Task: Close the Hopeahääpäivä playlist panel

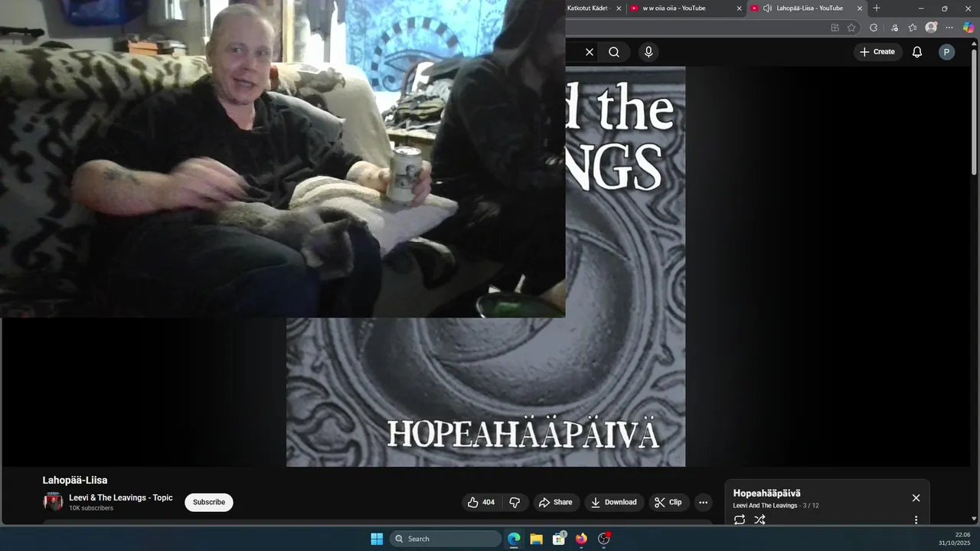Action: click(x=916, y=498)
